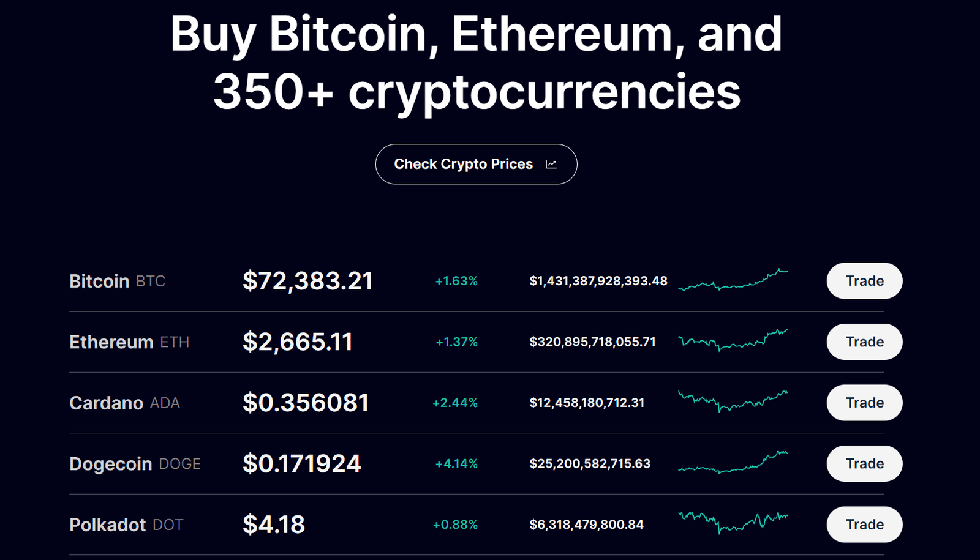Click the Trade button for Bitcoin
980x560 pixels.
[864, 281]
